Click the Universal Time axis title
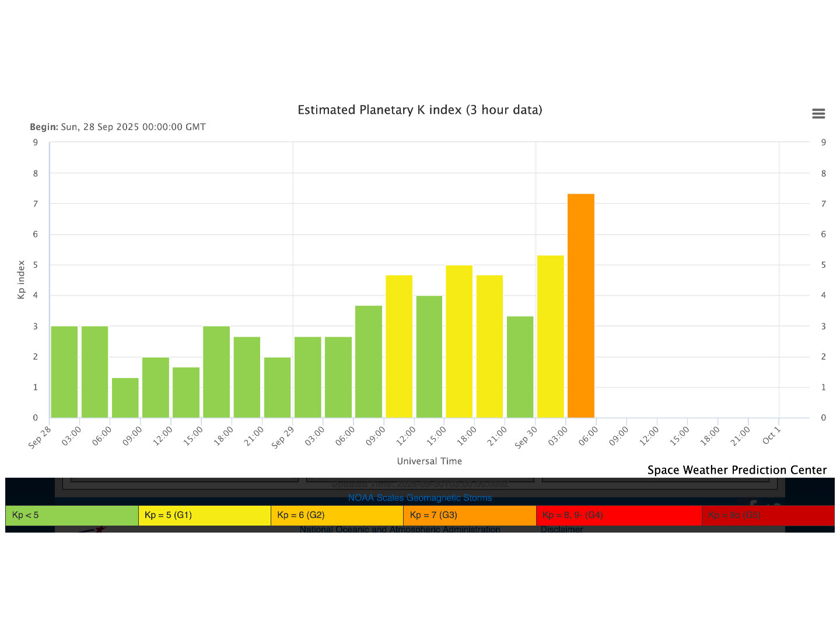Screen dimensions: 840x630 pos(429,461)
